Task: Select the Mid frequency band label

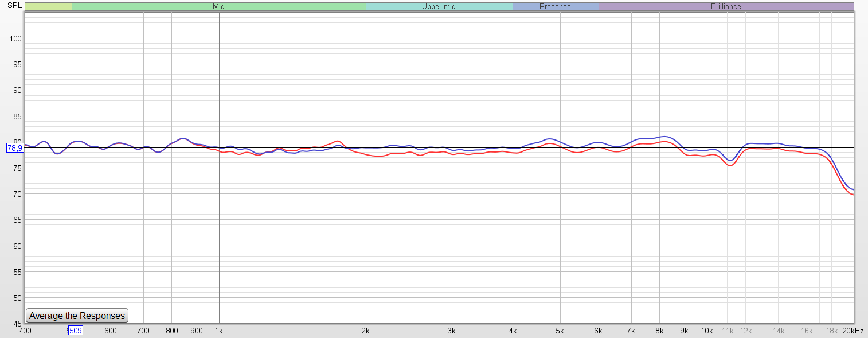Action: click(x=218, y=7)
